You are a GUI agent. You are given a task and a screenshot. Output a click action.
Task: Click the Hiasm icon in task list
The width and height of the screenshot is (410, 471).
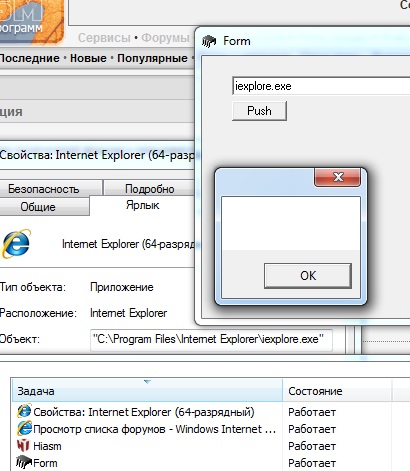tap(23, 446)
